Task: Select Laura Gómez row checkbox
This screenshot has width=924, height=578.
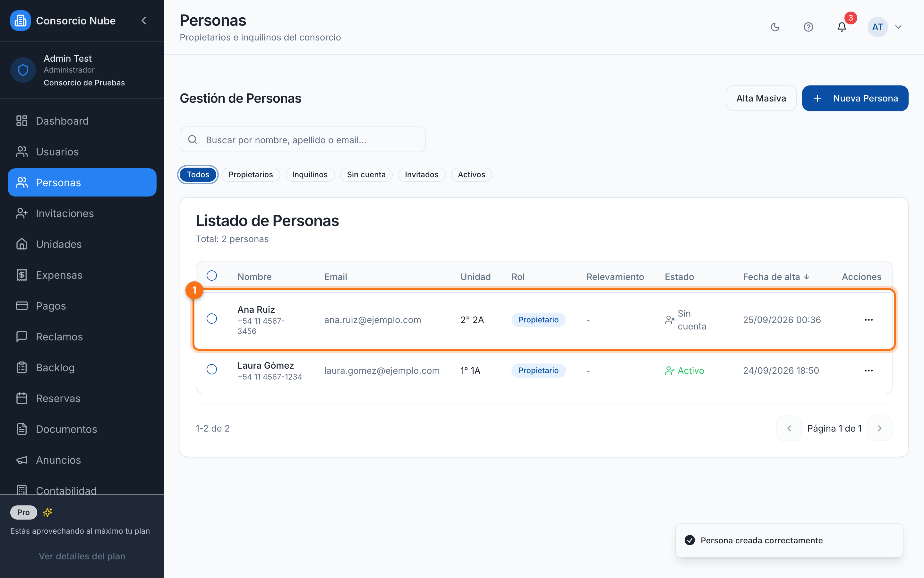Action: [211, 369]
